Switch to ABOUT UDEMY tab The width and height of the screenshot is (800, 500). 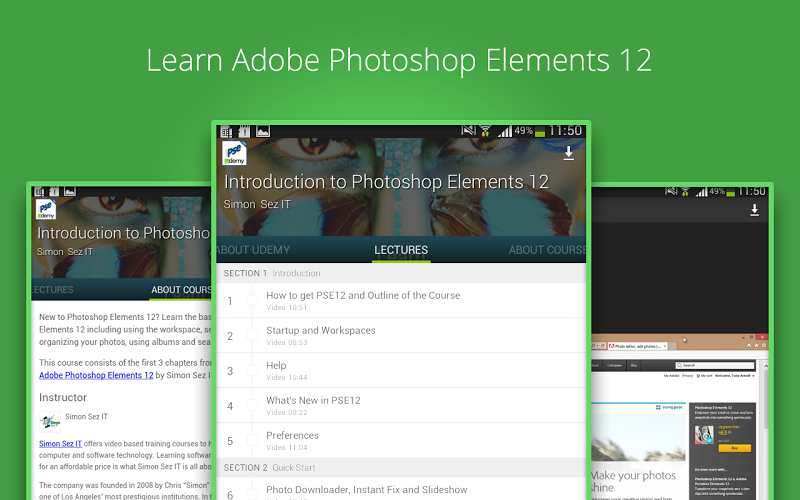point(253,250)
